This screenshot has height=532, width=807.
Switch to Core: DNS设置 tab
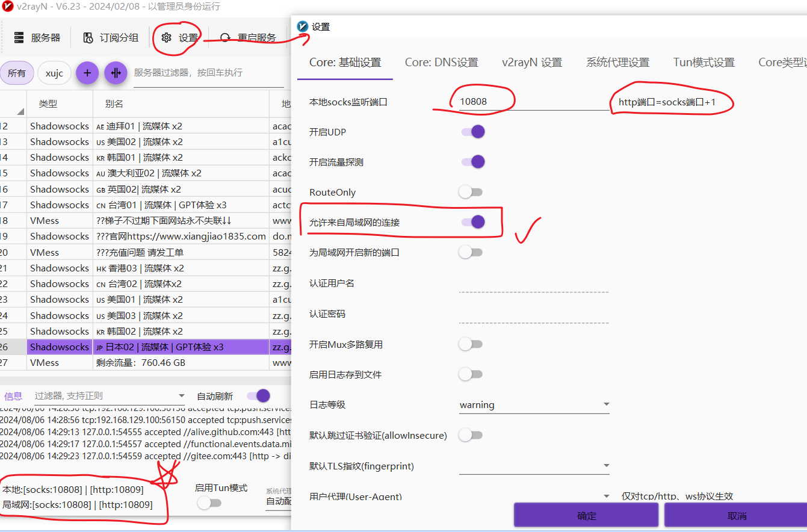coord(442,63)
